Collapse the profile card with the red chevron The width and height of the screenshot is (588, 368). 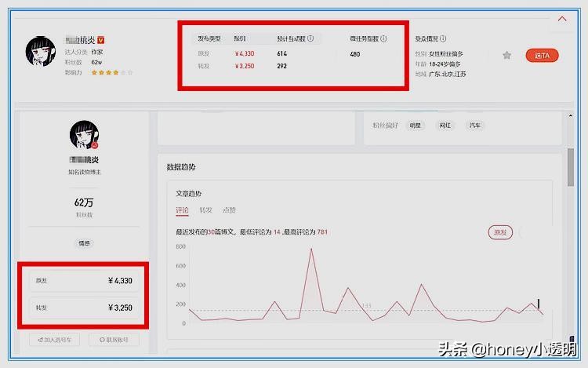click(x=562, y=19)
